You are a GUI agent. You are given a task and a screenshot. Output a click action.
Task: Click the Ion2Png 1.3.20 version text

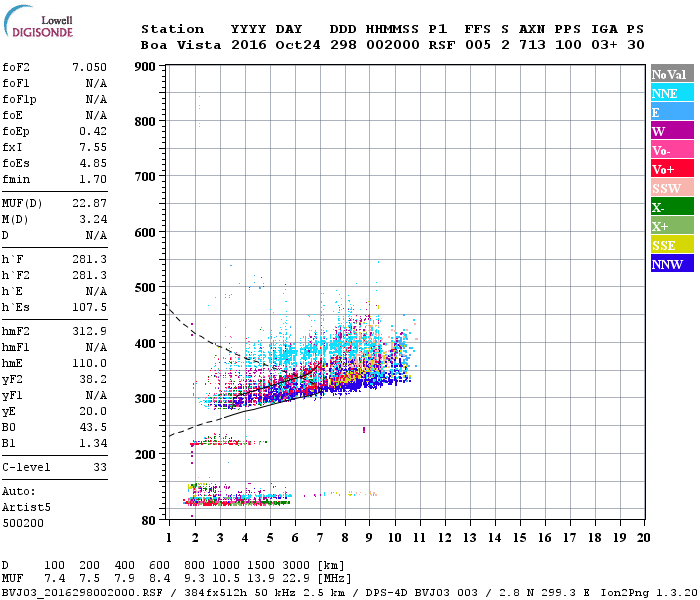(649, 593)
